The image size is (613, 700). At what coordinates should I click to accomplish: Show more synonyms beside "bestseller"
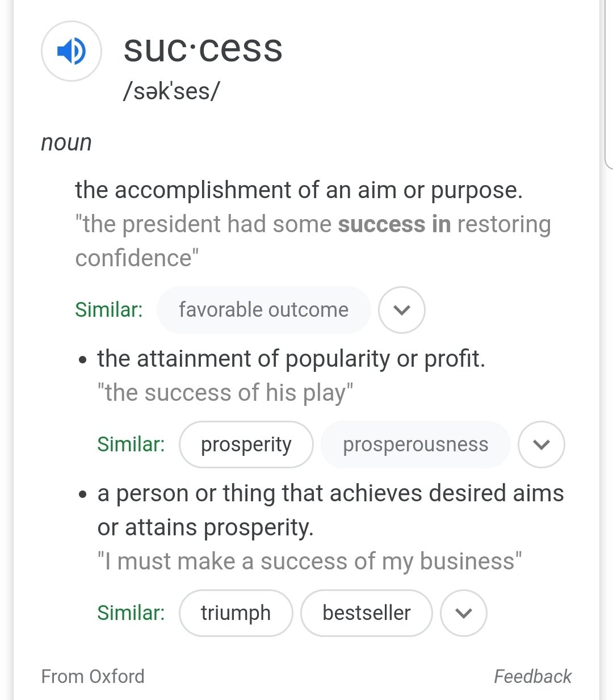click(x=464, y=613)
